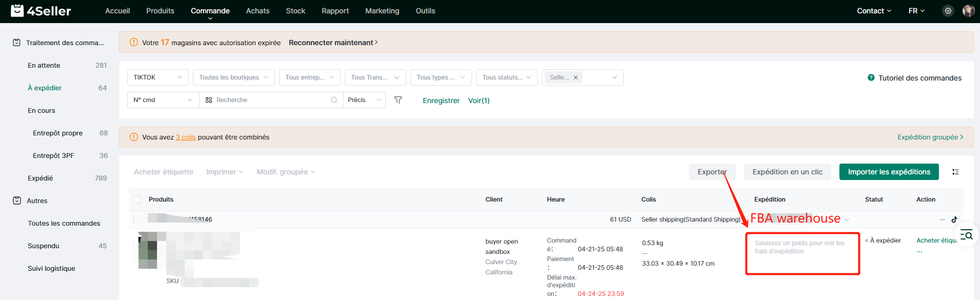This screenshot has width=980, height=300.
Task: Open the TIKTOK platform dropdown
Action: pyautogui.click(x=158, y=77)
